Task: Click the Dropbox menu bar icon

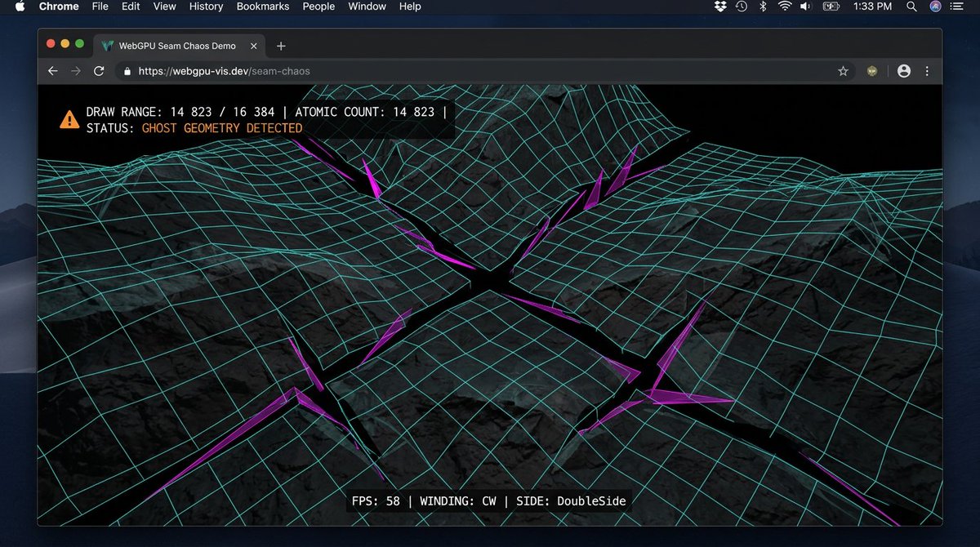Action: coord(719,7)
